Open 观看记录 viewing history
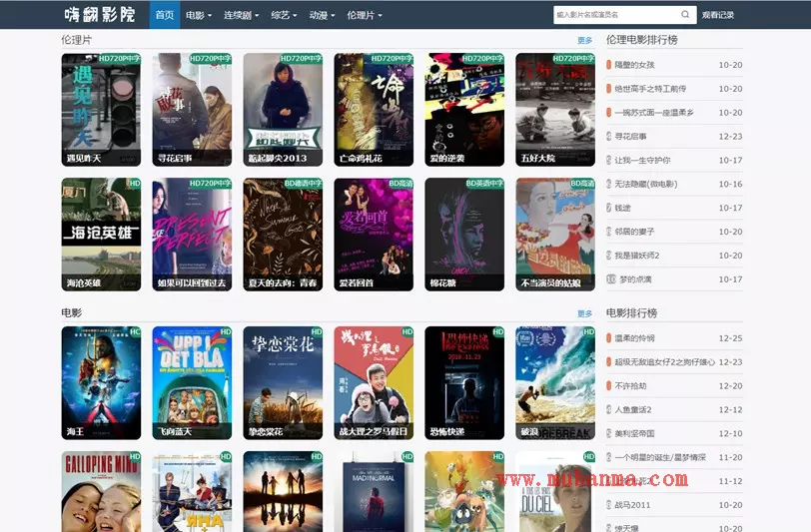This screenshot has width=811, height=532. 717,15
